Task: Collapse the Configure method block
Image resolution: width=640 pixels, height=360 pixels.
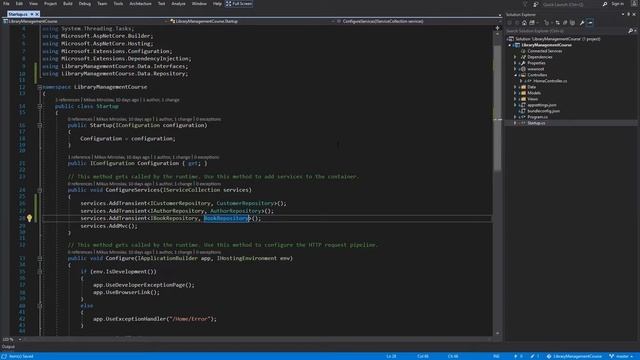Action: tap(40, 258)
